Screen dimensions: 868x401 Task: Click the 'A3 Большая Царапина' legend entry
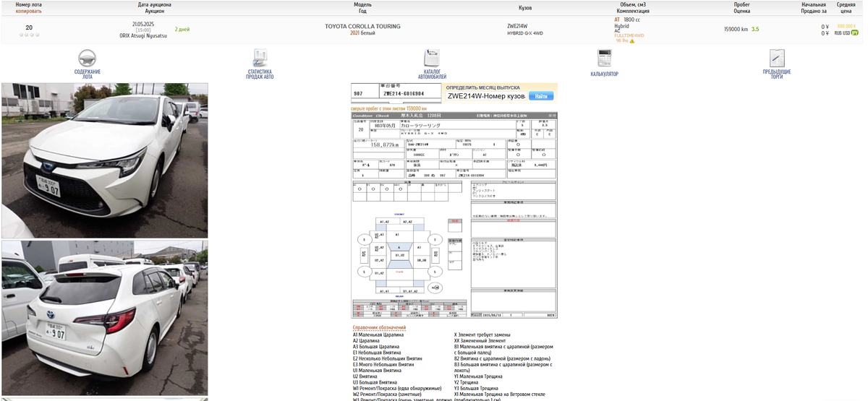375,347
